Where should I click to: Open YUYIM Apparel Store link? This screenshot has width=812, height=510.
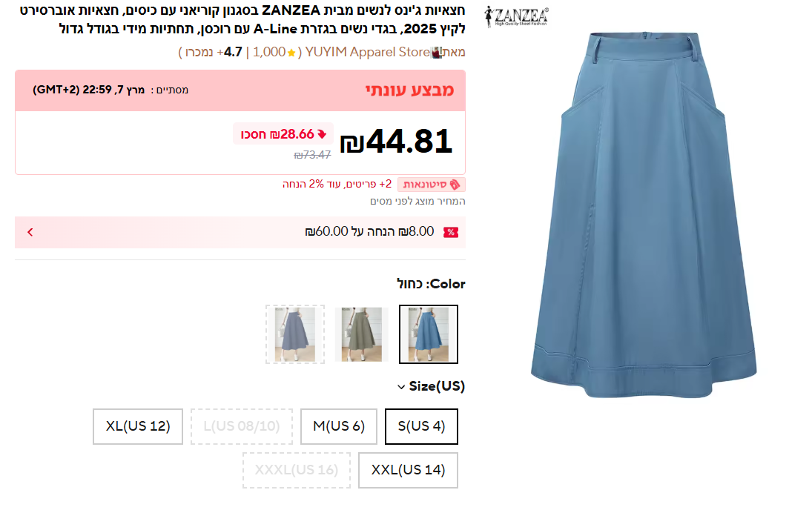[x=367, y=53]
